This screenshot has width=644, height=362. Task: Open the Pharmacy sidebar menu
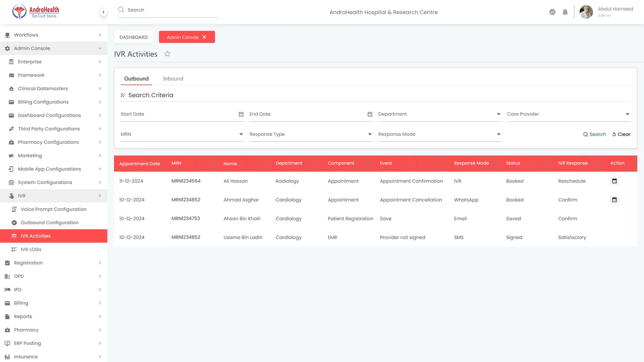click(54, 330)
